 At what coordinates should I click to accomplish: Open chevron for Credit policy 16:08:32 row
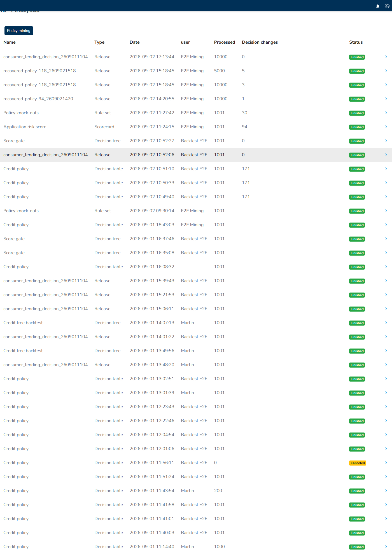click(386, 267)
